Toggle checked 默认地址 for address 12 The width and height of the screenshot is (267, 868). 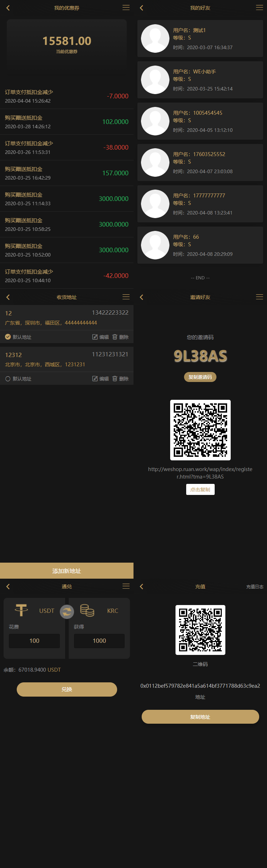8,337
